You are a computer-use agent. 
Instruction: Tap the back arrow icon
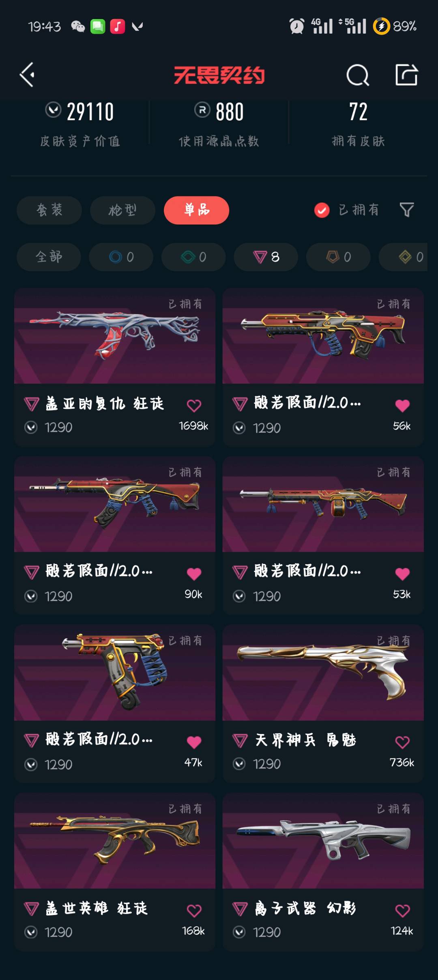27,75
